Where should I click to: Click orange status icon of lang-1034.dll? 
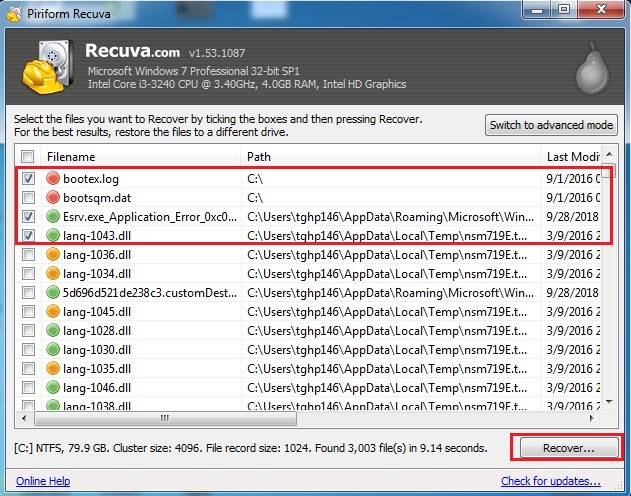click(53, 274)
